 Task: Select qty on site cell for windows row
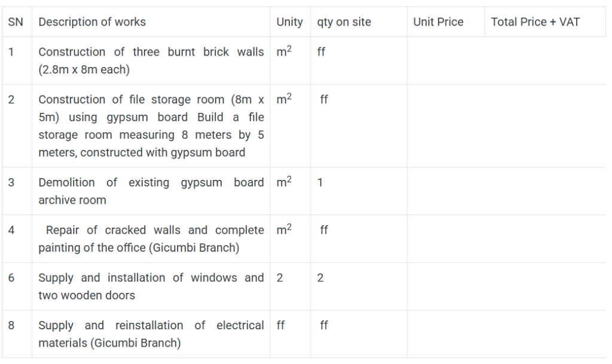pos(320,278)
